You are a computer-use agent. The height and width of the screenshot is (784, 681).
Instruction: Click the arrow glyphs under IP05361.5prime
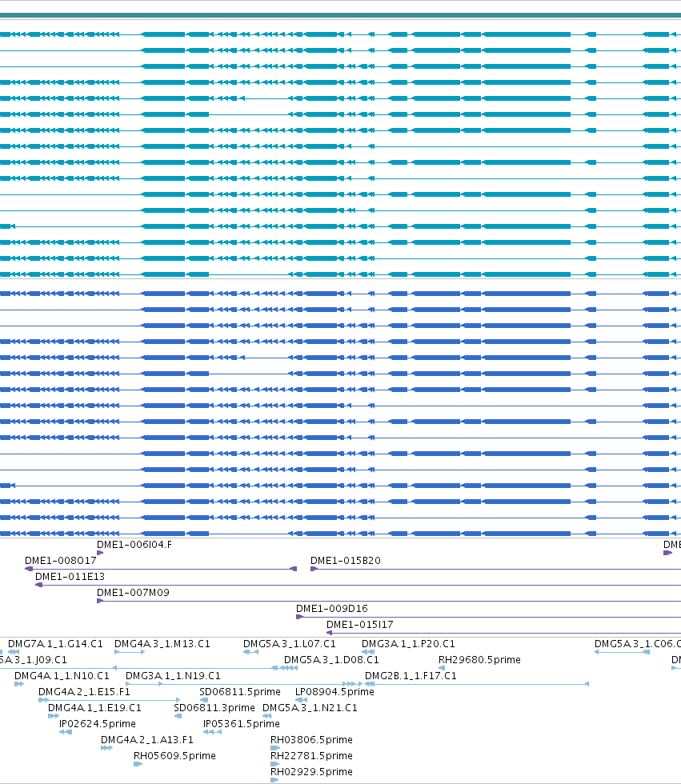[x=213, y=732]
